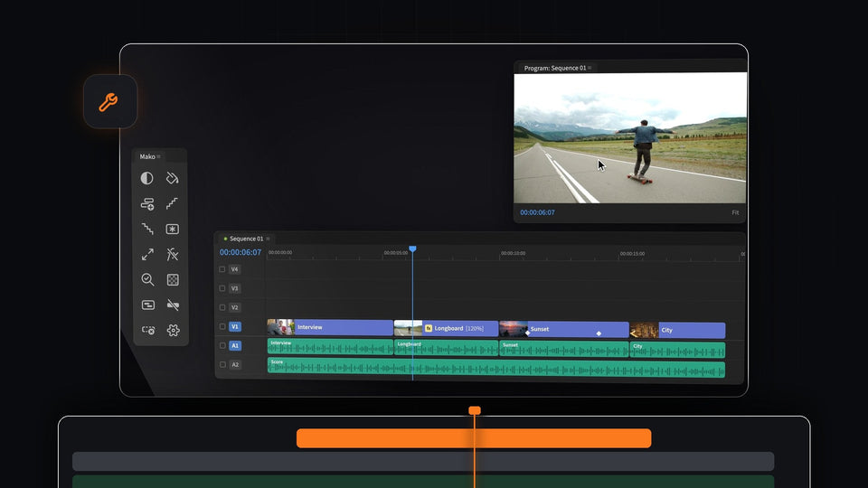Click the orange playhead handle below
868x488 pixels.
[475, 410]
